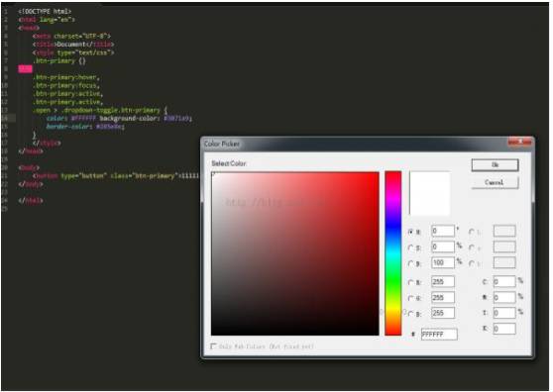Click the closing '</html>' tag line
Image resolution: width=553 pixels, height=392 pixels.
click(x=31, y=200)
